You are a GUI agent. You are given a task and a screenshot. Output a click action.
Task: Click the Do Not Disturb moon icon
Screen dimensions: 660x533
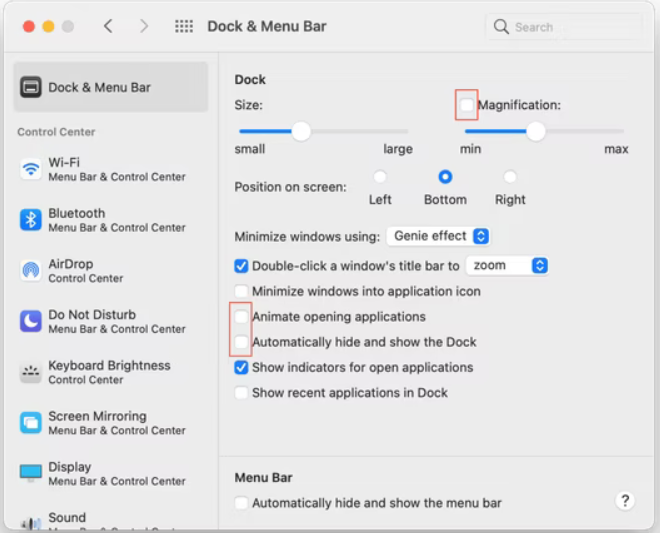(31, 321)
